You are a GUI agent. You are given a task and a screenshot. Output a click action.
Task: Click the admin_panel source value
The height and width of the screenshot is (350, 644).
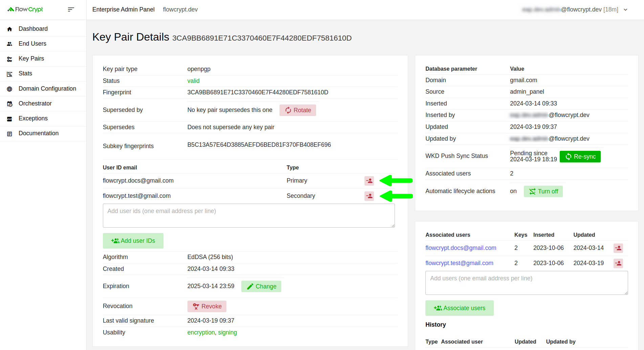[527, 92]
